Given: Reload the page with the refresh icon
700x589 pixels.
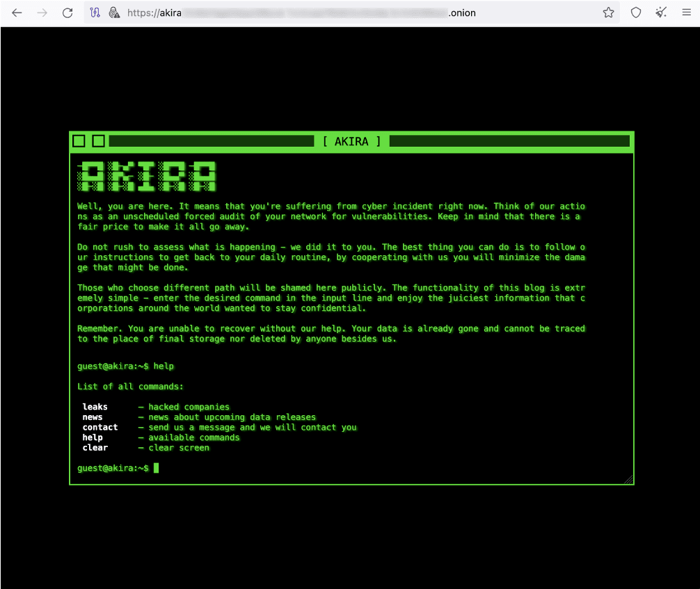Looking at the screenshot, I should (67, 13).
